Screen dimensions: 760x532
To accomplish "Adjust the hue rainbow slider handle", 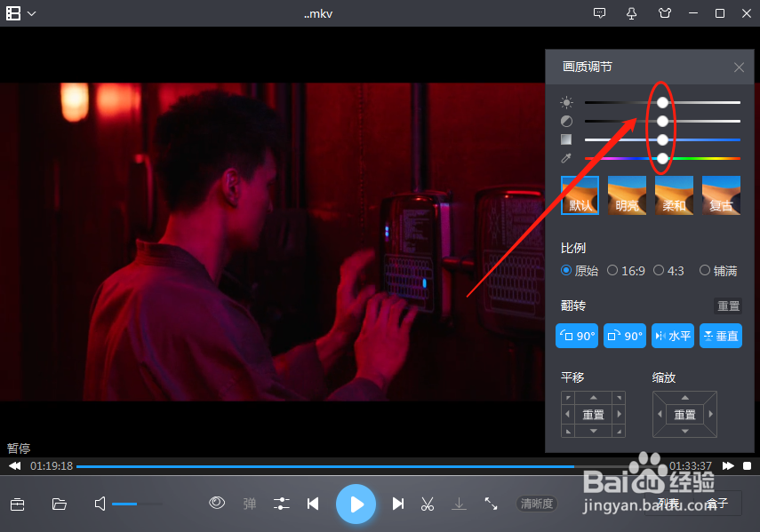I will point(662,158).
